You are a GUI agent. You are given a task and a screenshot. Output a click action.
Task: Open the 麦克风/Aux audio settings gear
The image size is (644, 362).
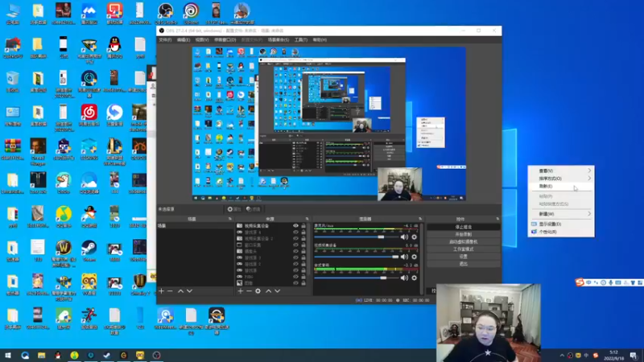pos(414,237)
